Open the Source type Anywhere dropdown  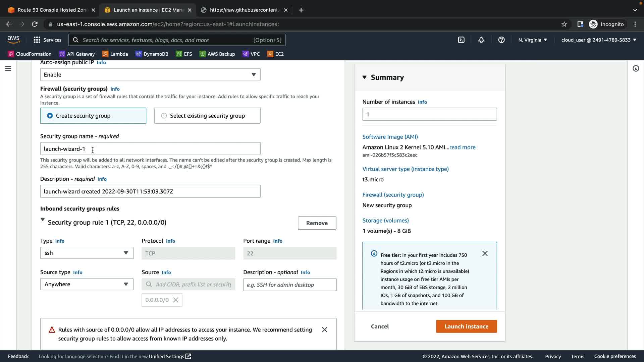pos(87,284)
